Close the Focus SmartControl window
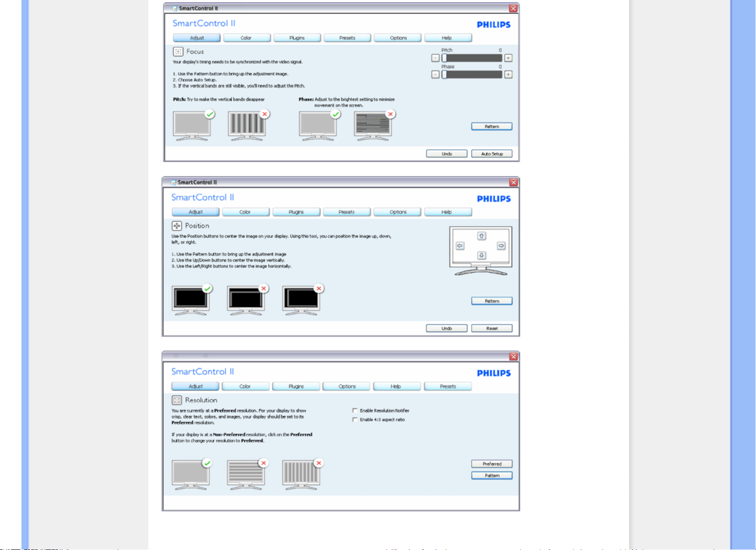Viewport: 756px width, 550px height. coord(513,8)
